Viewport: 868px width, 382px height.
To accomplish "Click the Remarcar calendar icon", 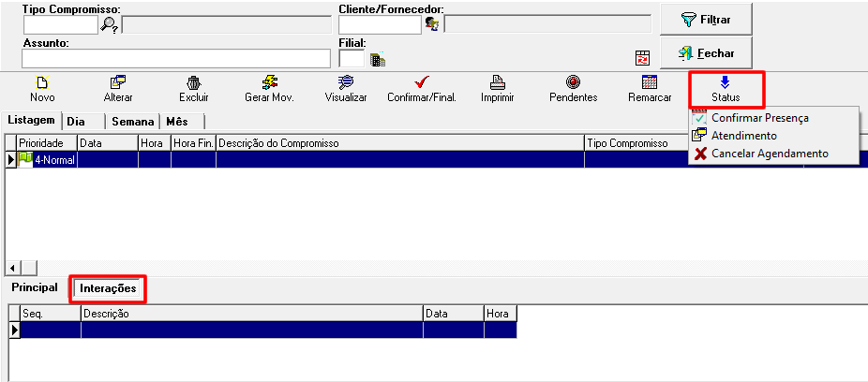I will pyautogui.click(x=649, y=82).
